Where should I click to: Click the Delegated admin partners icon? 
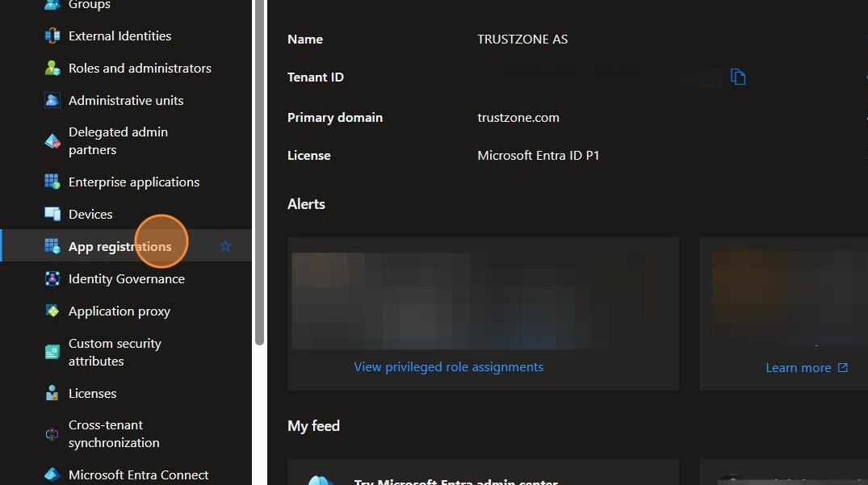coord(52,141)
